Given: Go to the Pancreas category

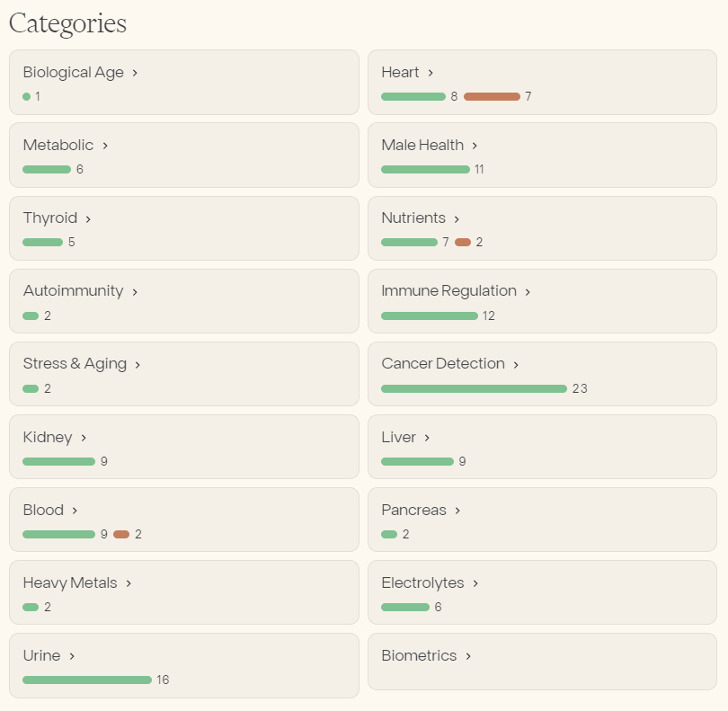Looking at the screenshot, I should (x=413, y=510).
